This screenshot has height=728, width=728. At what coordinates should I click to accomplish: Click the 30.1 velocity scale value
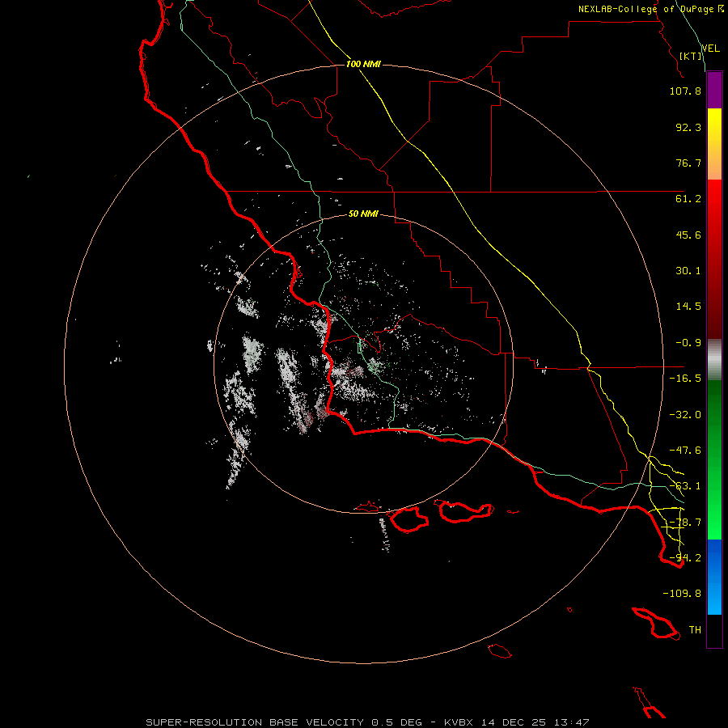point(688,271)
